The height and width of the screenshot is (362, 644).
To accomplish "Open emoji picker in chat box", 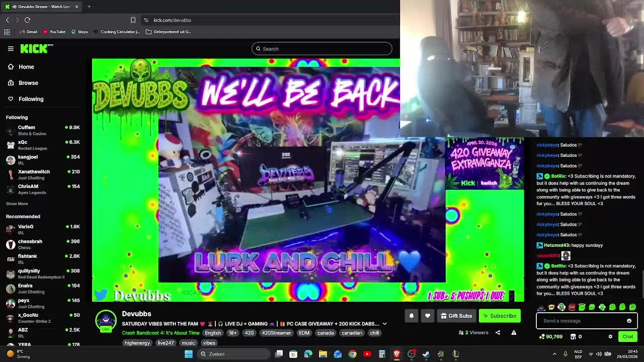I will click(x=629, y=321).
